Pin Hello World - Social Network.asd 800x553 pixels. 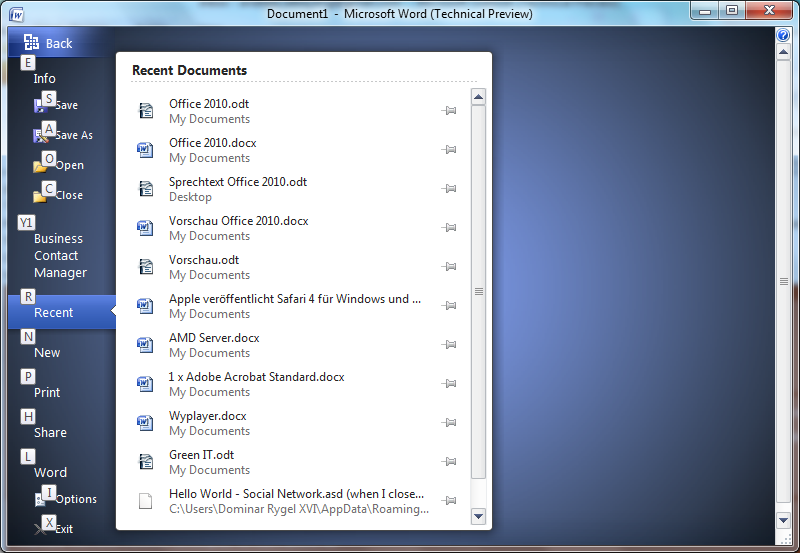click(449, 500)
